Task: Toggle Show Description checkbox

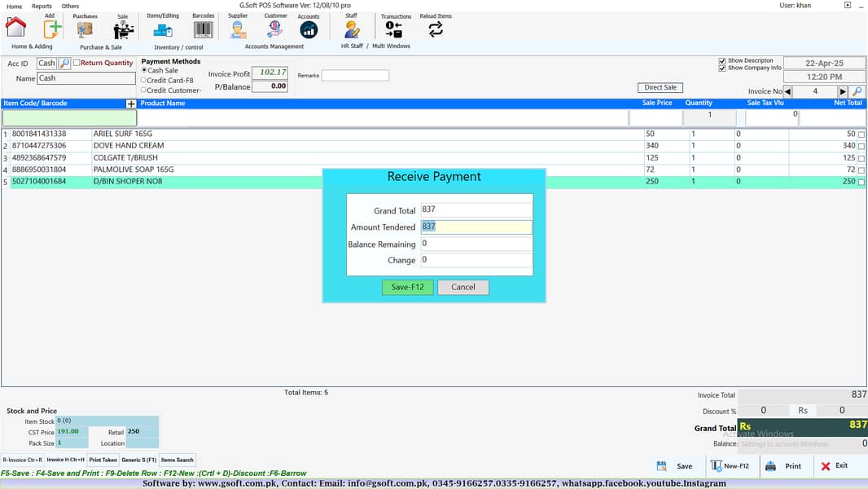Action: click(x=722, y=61)
